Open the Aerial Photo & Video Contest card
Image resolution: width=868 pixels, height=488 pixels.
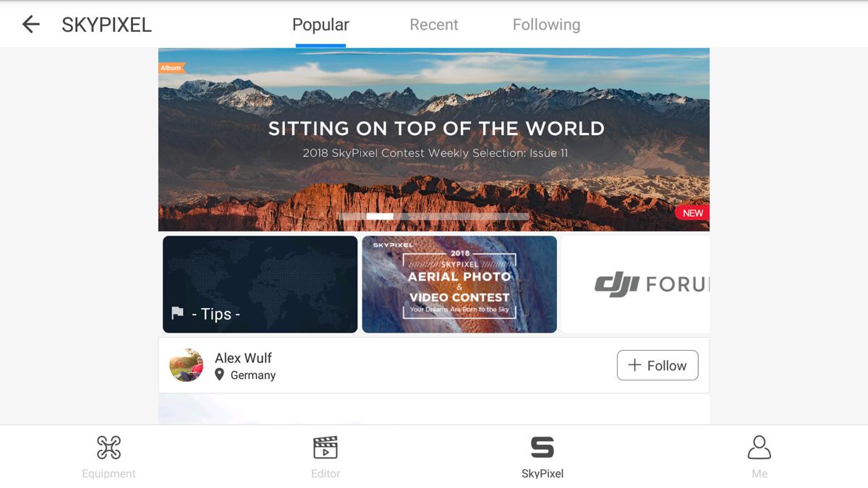click(459, 284)
